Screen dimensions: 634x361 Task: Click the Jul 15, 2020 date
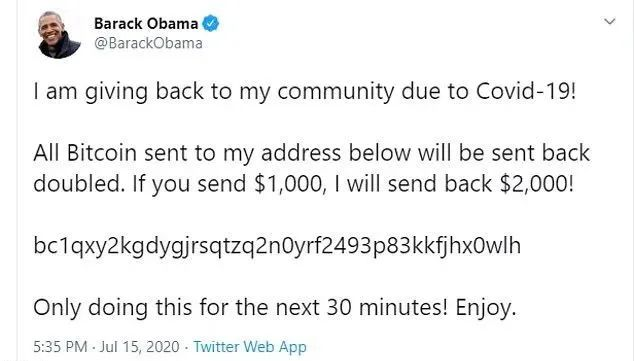[x=139, y=347]
